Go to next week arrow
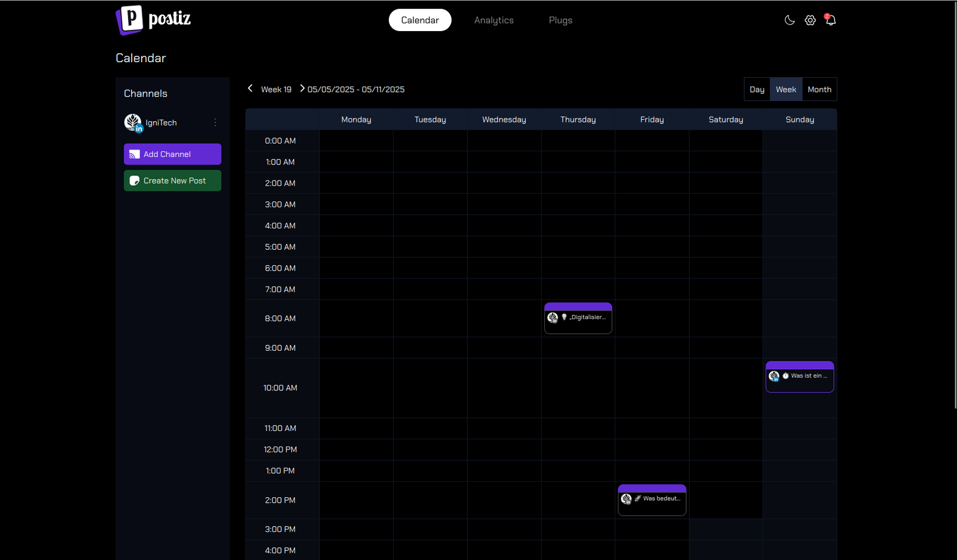Screen dimensions: 957x560 click(302, 88)
